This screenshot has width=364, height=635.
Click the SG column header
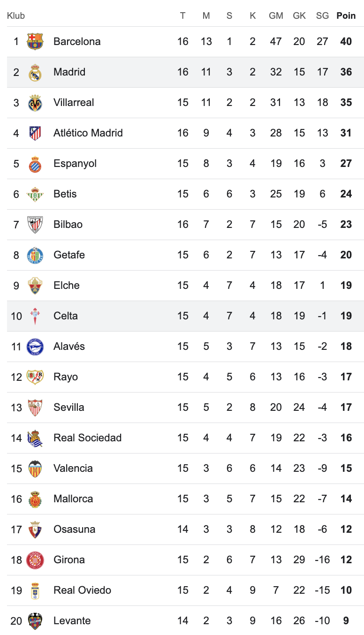pos(322,15)
